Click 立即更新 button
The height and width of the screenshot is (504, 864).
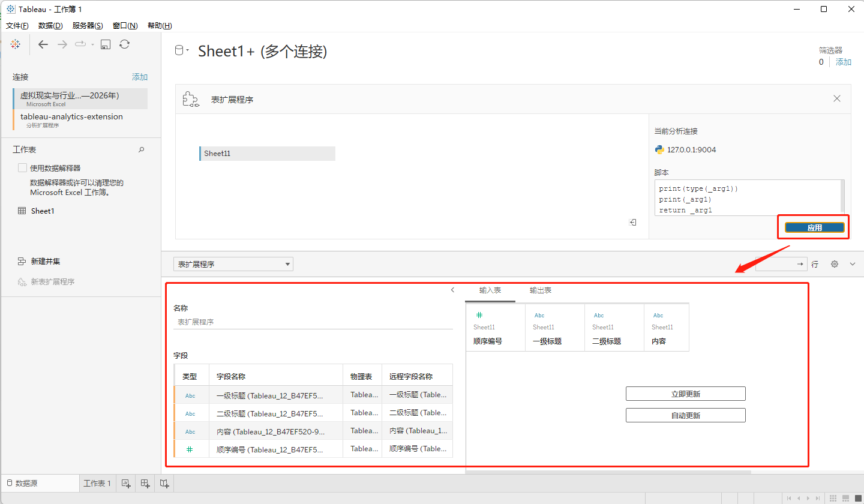click(x=686, y=394)
